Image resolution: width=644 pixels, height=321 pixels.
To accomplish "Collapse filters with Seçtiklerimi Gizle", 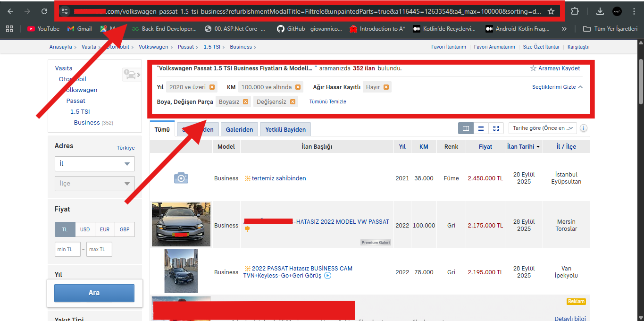I will coord(557,87).
